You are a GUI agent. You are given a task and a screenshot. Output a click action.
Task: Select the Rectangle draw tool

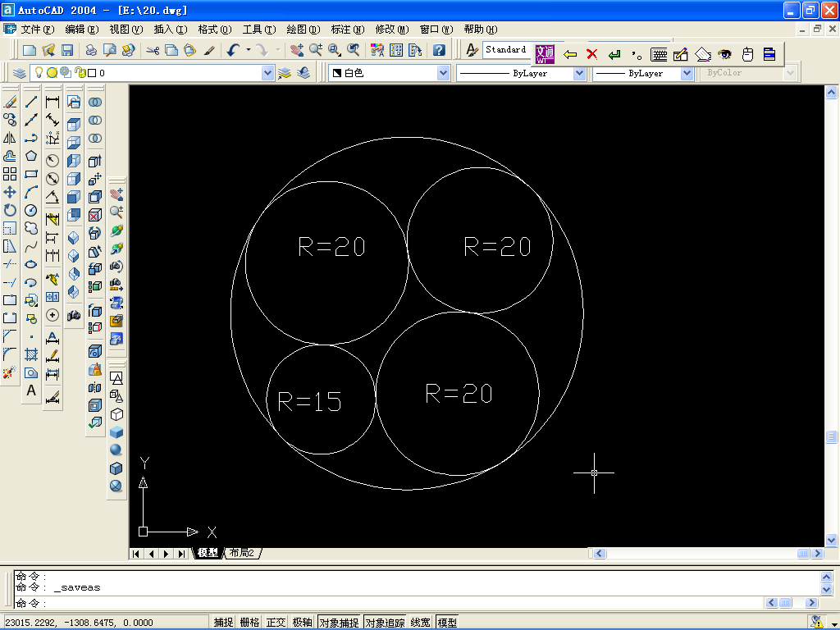pos(31,174)
